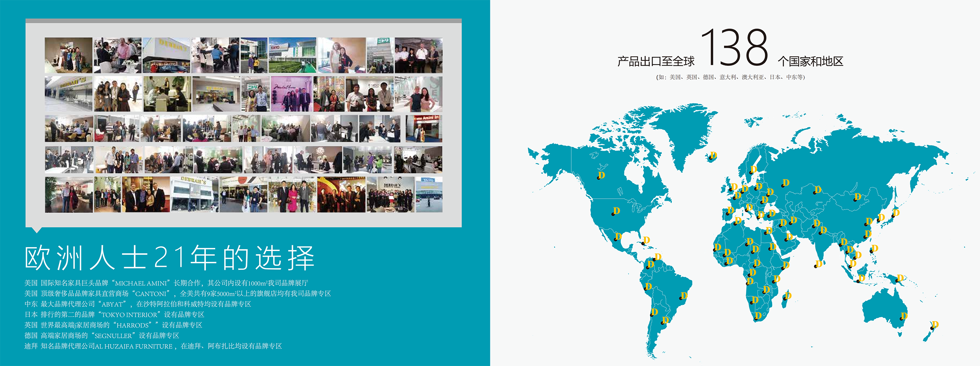Click the large 138 number

coord(735,48)
